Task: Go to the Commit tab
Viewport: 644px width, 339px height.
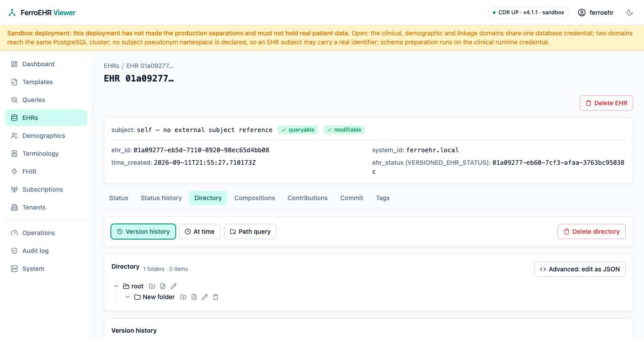Action: pyautogui.click(x=352, y=198)
